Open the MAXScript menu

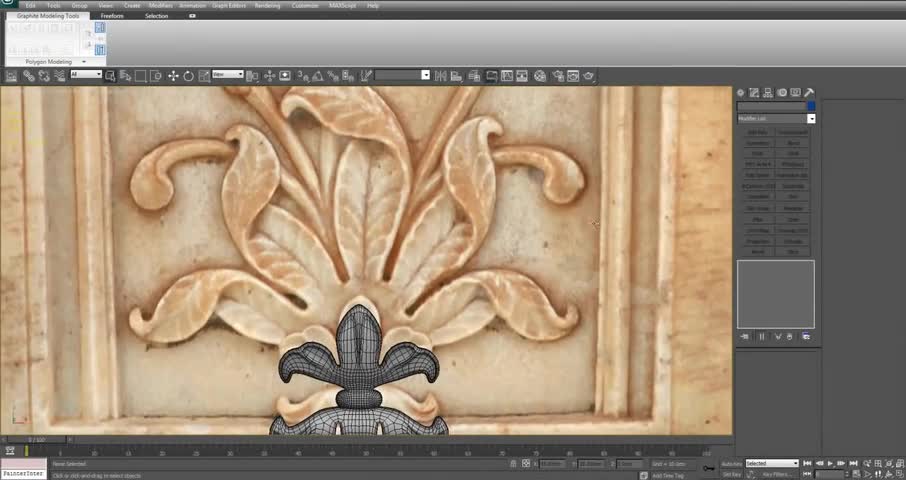pos(343,5)
